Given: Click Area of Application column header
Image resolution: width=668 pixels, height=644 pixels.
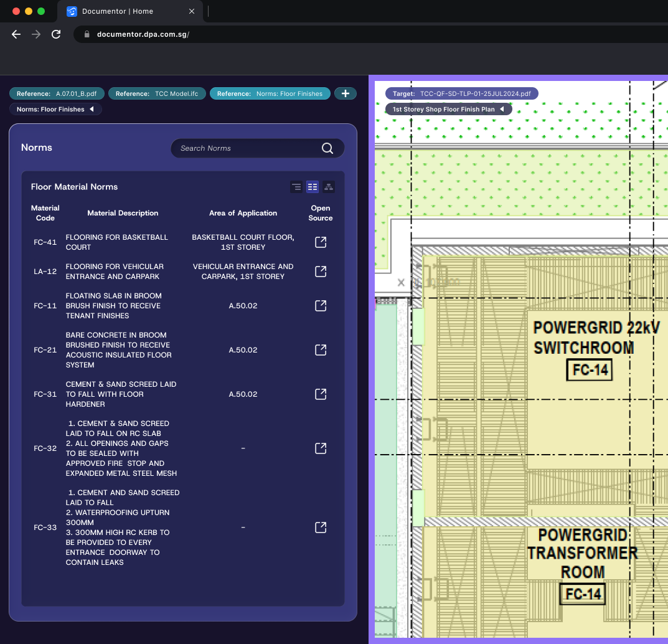Looking at the screenshot, I should 243,213.
